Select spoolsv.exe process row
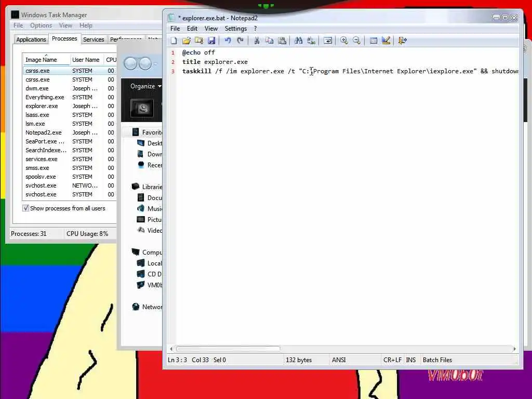Viewport: 532px width, 399px height. coord(70,177)
